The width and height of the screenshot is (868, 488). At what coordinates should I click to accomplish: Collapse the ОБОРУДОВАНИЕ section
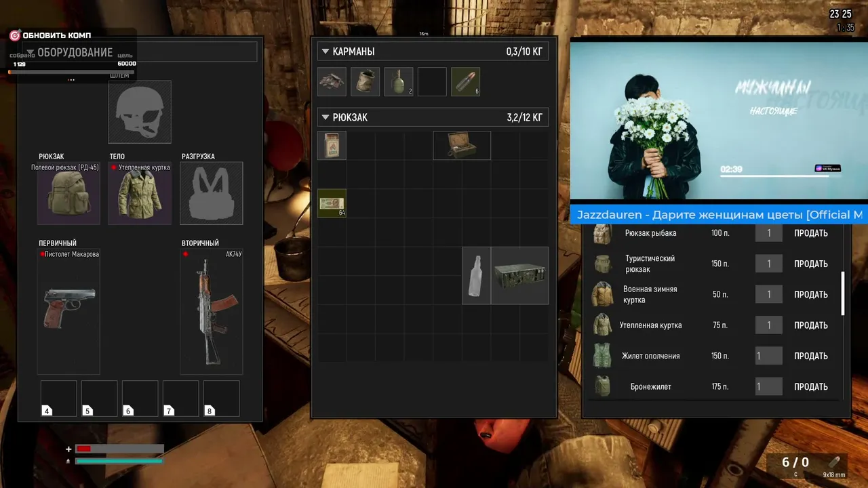30,52
